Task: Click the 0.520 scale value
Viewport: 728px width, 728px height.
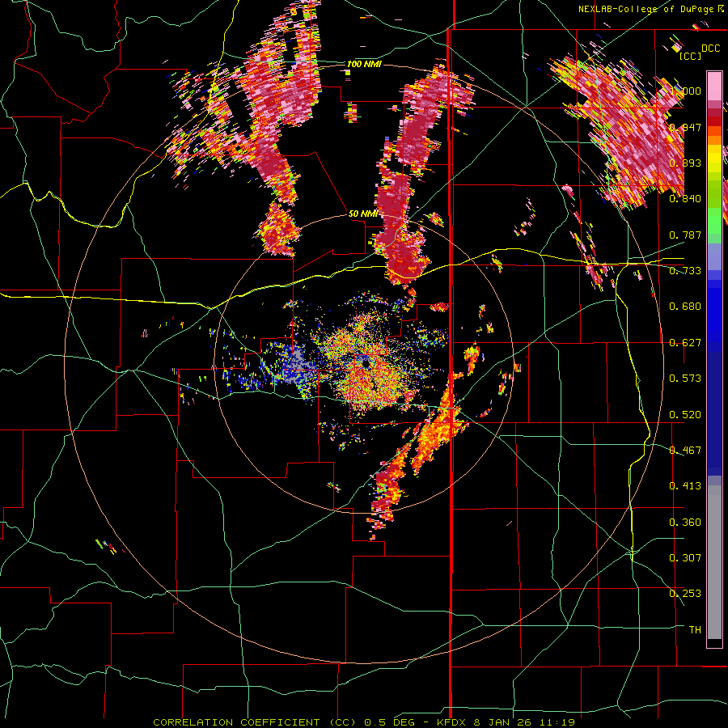Action: click(685, 414)
